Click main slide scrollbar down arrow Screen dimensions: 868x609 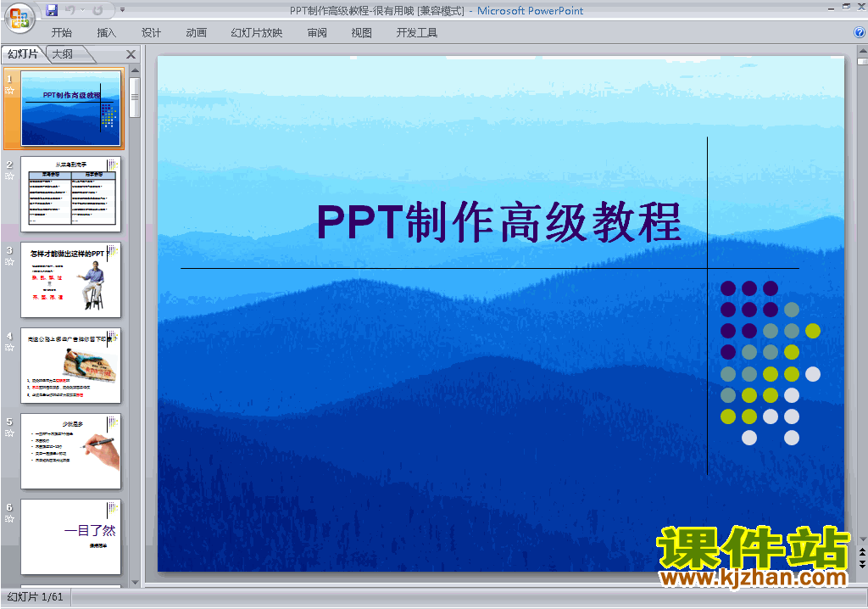(862, 539)
